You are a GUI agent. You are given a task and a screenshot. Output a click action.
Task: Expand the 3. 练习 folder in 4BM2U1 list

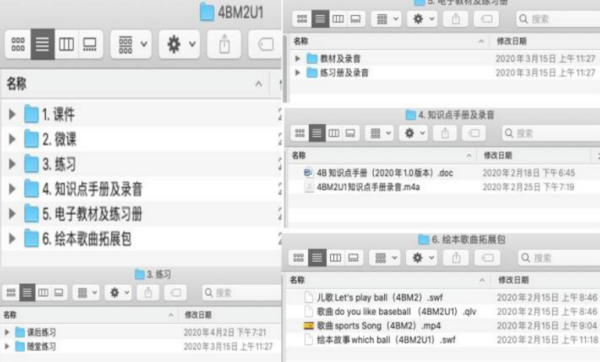12,164
